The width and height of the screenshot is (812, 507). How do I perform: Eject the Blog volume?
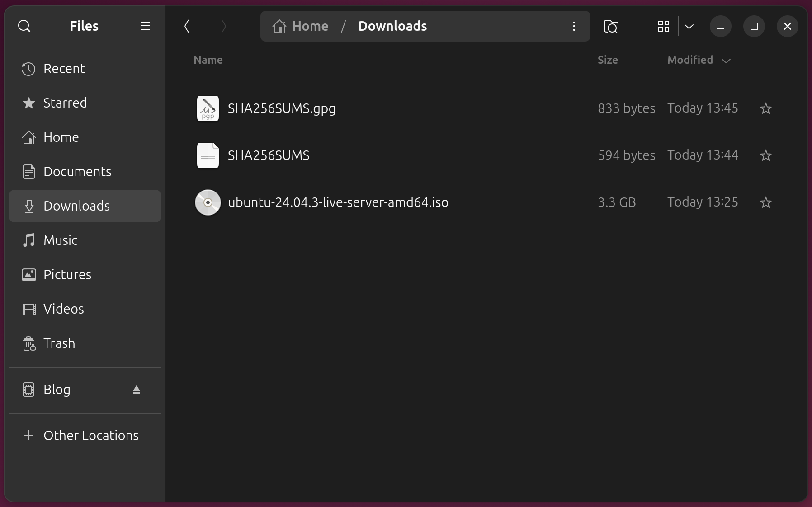point(137,390)
